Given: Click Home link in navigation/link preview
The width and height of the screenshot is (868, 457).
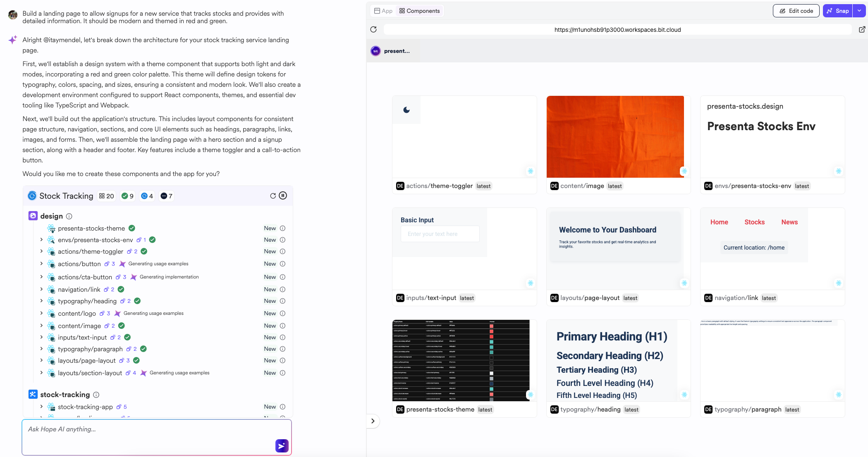Looking at the screenshot, I should [x=719, y=222].
